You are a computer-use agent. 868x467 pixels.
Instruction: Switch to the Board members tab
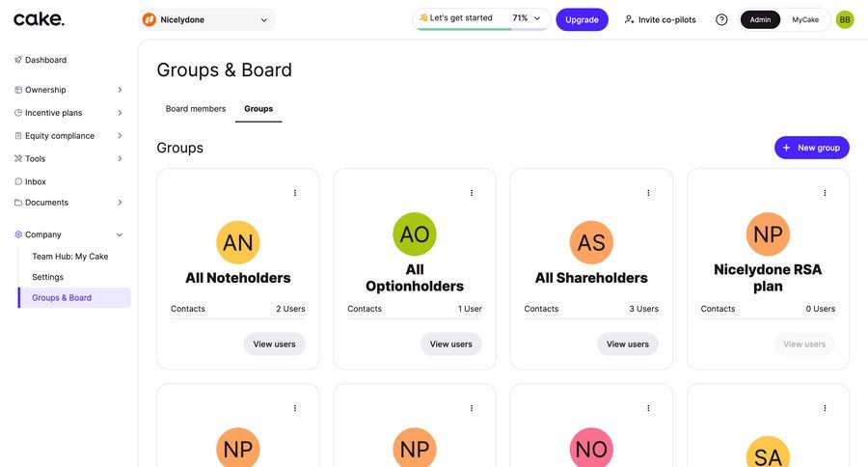[196, 109]
